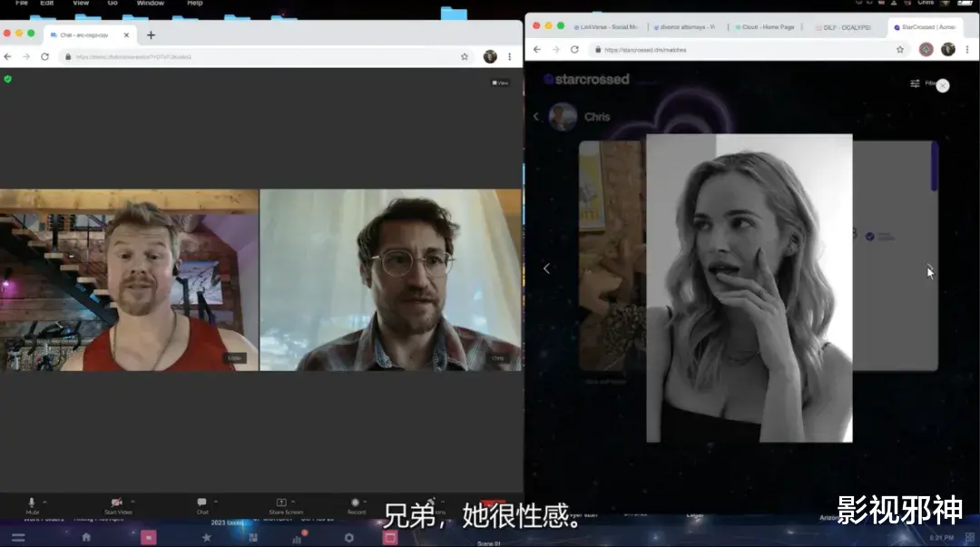Switch to the Cloud - Home Page tab
This screenshot has width=980, height=547.
click(764, 27)
